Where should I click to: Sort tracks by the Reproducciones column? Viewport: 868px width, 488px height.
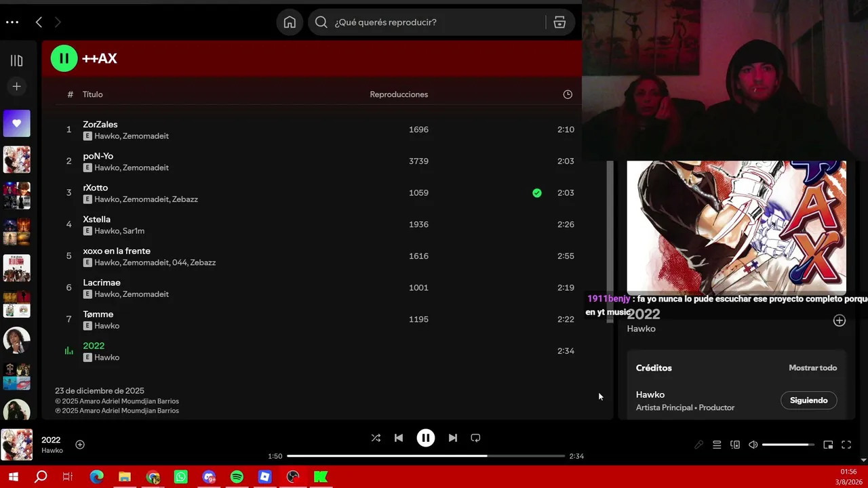pos(399,94)
